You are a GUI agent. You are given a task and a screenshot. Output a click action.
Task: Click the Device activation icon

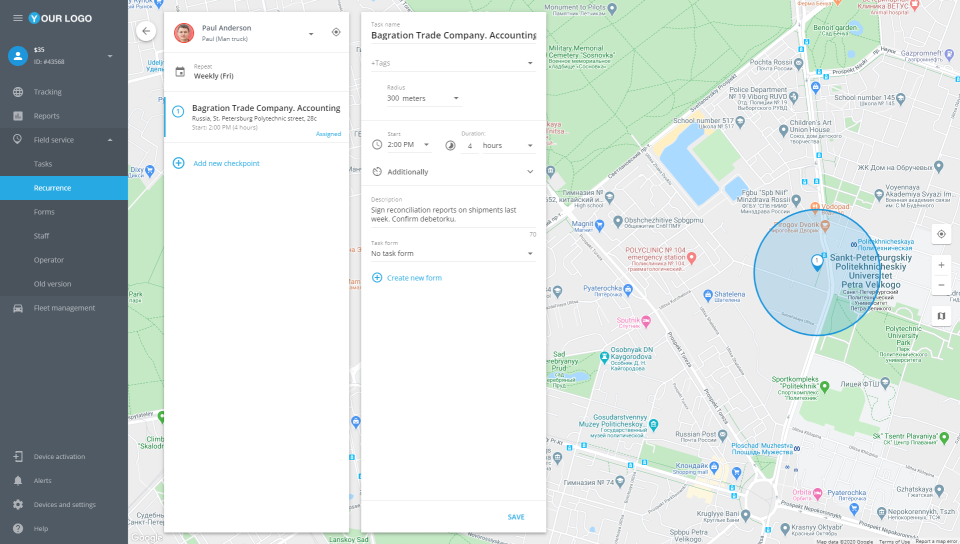(18, 456)
